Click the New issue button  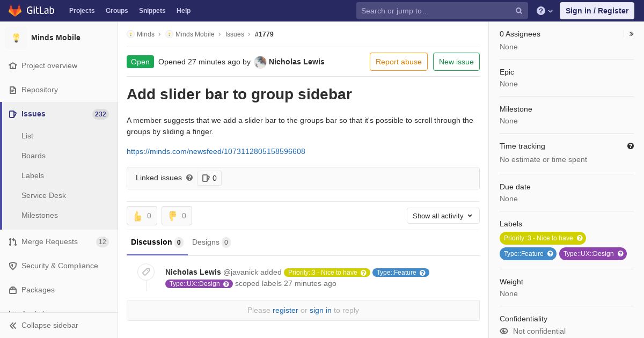point(456,62)
